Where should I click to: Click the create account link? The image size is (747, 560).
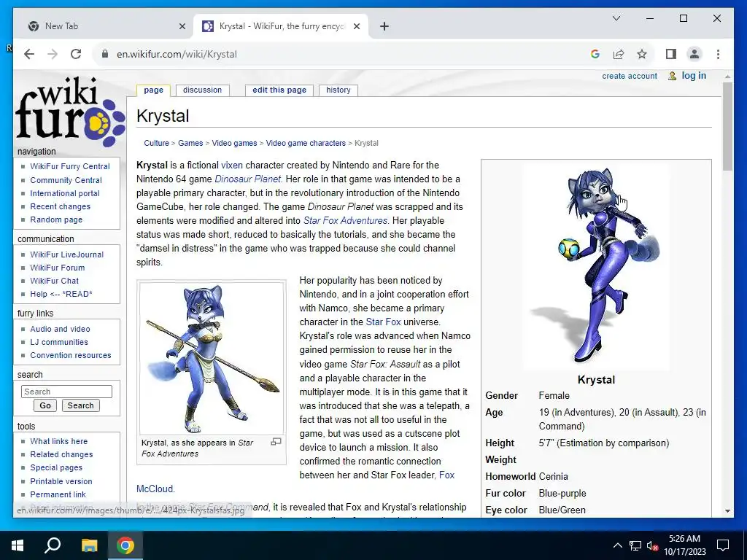click(x=630, y=76)
